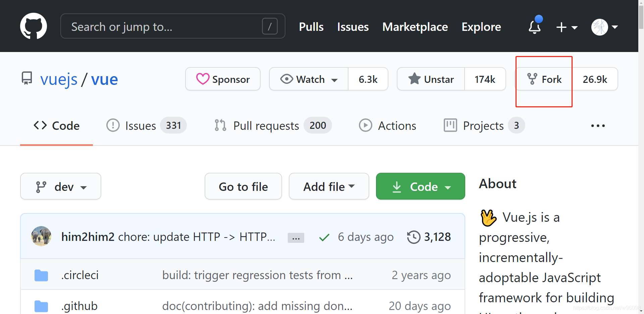Click the Unstar button
Viewport: 644px width, 314px height.
(431, 79)
